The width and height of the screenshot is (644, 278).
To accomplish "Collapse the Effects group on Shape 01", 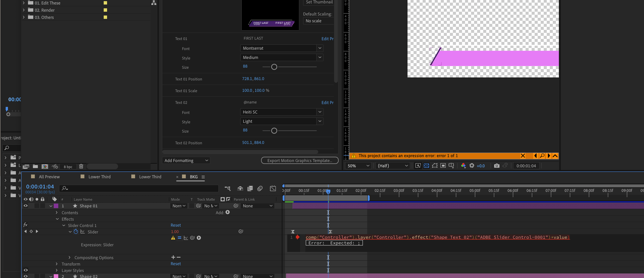I will point(57,219).
